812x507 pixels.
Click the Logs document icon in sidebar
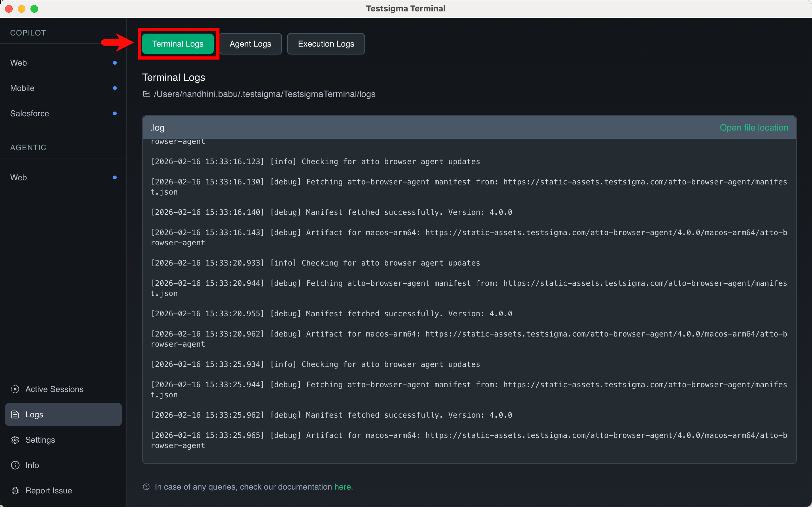coord(16,414)
